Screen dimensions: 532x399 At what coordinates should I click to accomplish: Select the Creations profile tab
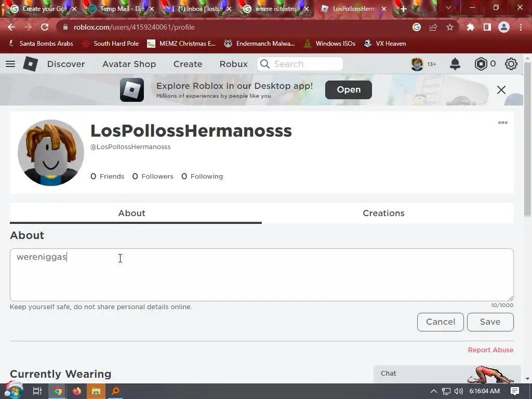(x=388, y=213)
